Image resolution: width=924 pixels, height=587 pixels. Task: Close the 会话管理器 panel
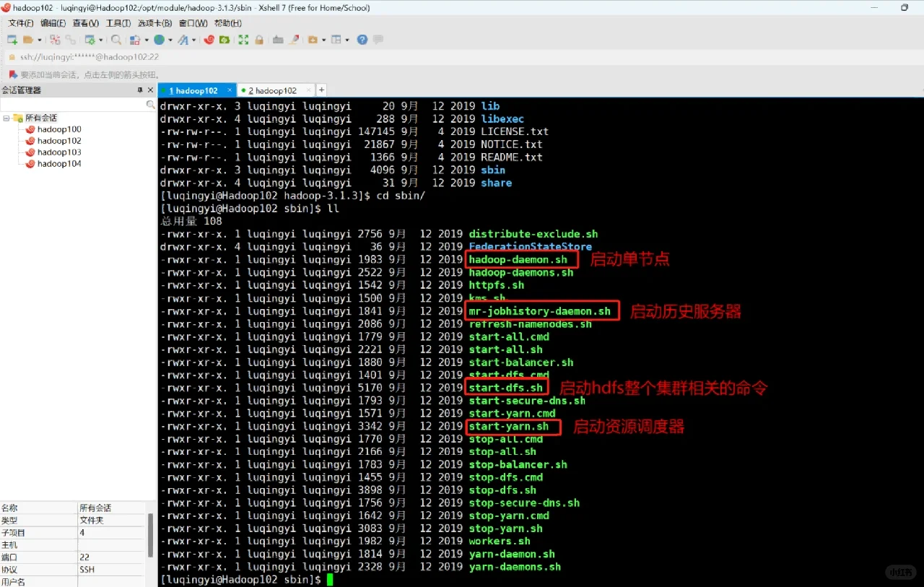click(x=150, y=90)
